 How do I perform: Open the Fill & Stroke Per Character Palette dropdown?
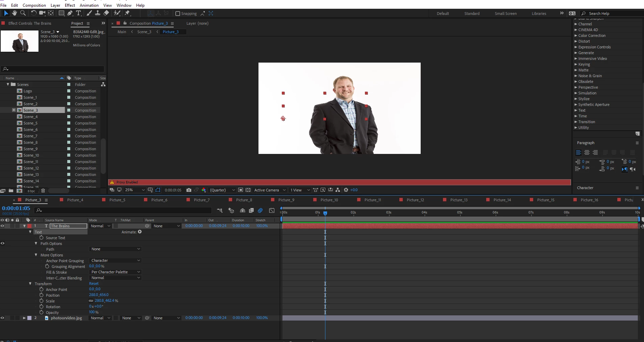click(x=115, y=272)
